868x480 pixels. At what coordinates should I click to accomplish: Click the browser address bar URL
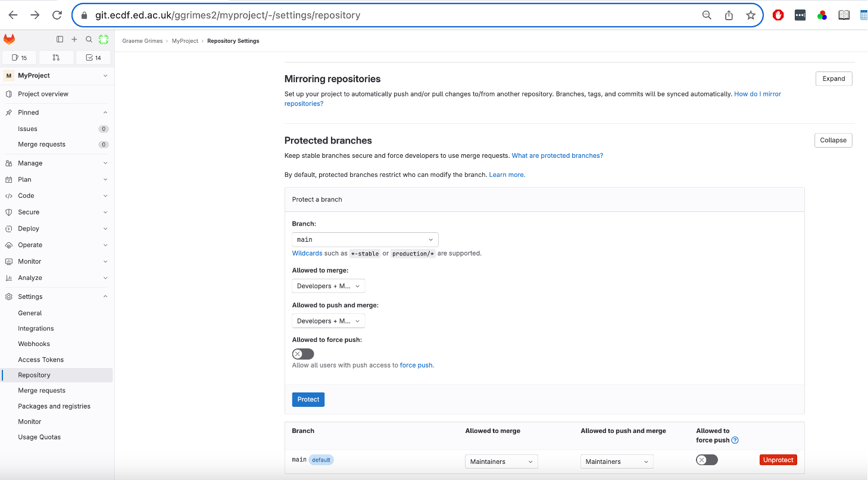coord(228,15)
